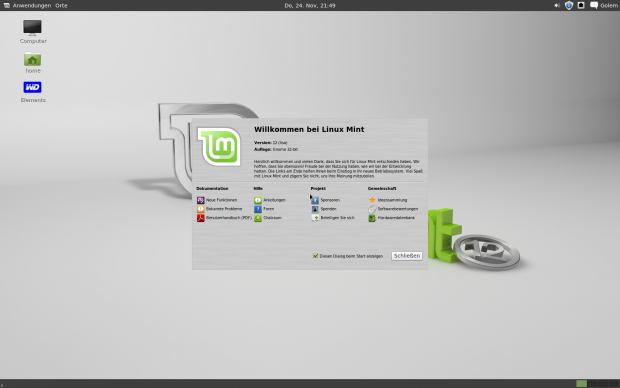Screen dimensions: 620x388
Task: Click the Softwarebewertungen icon
Action: pyautogui.click(x=372, y=209)
